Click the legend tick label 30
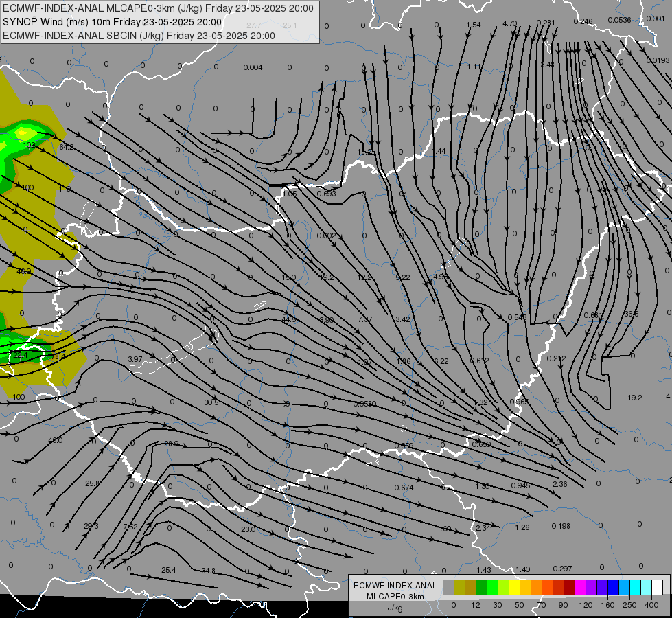The image size is (672, 618). [x=497, y=605]
